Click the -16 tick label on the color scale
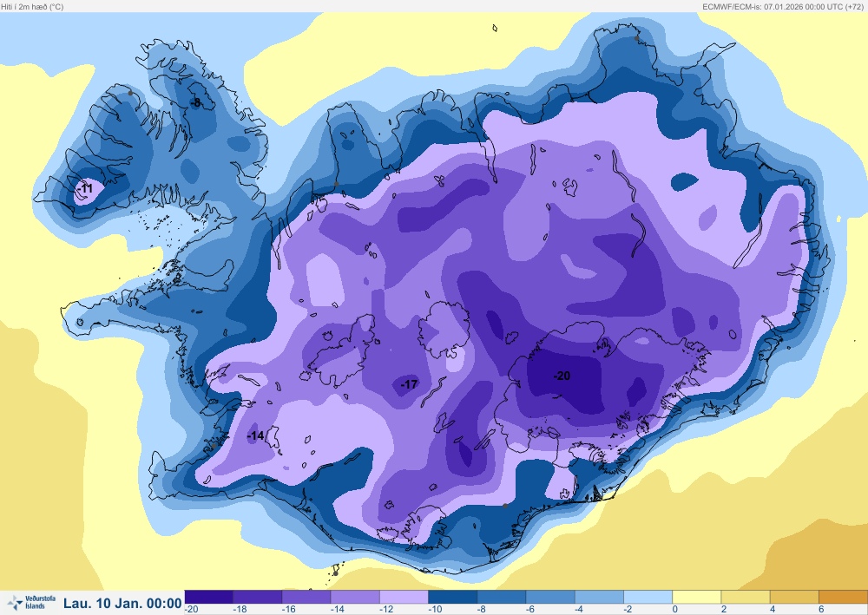This screenshot has width=868, height=615. pos(289,610)
